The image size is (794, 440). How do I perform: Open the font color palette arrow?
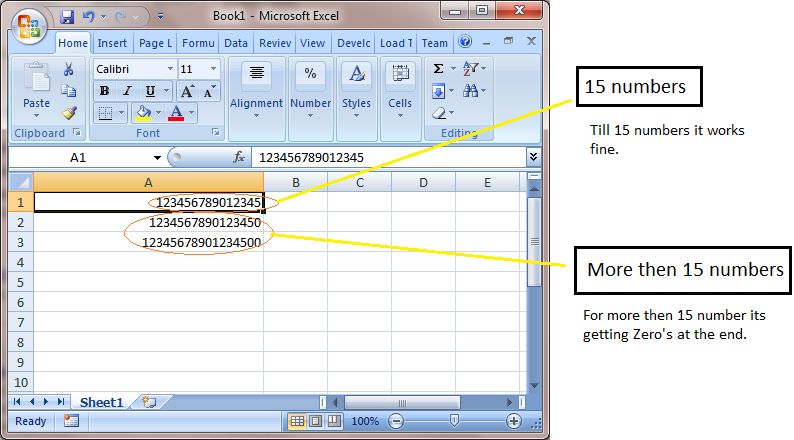tap(191, 113)
